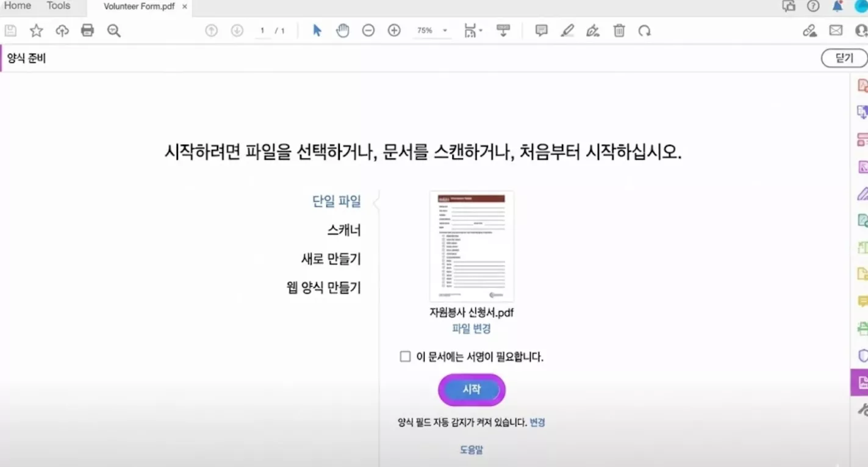868x467 pixels.
Task: Click the Print document icon
Action: tap(87, 29)
